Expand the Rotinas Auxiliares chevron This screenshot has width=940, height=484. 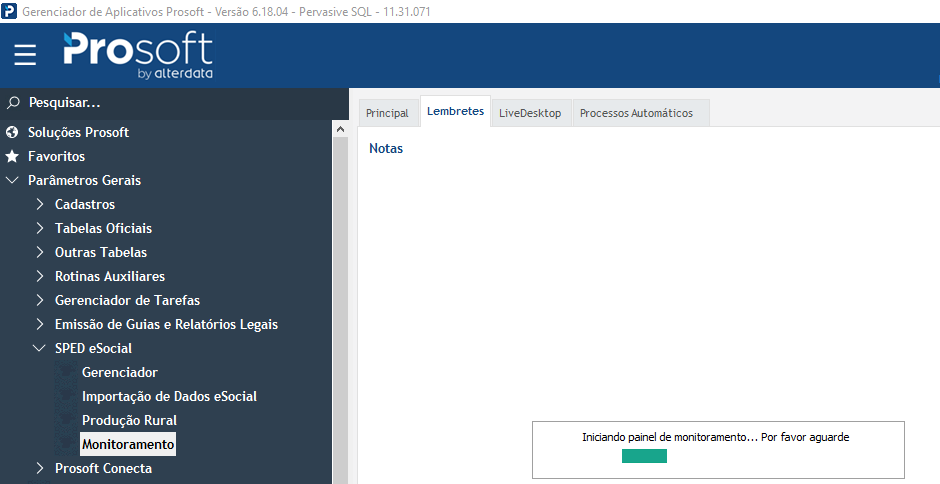tap(40, 276)
